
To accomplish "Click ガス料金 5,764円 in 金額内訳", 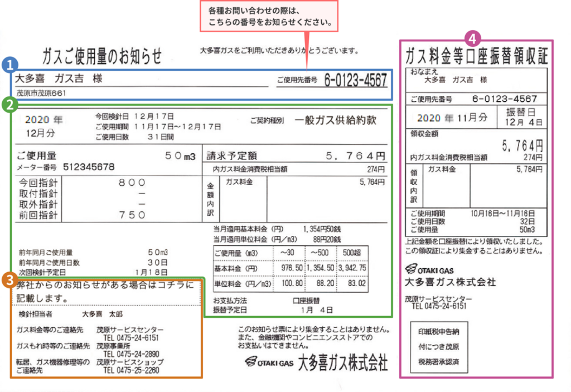I will pos(372,182).
